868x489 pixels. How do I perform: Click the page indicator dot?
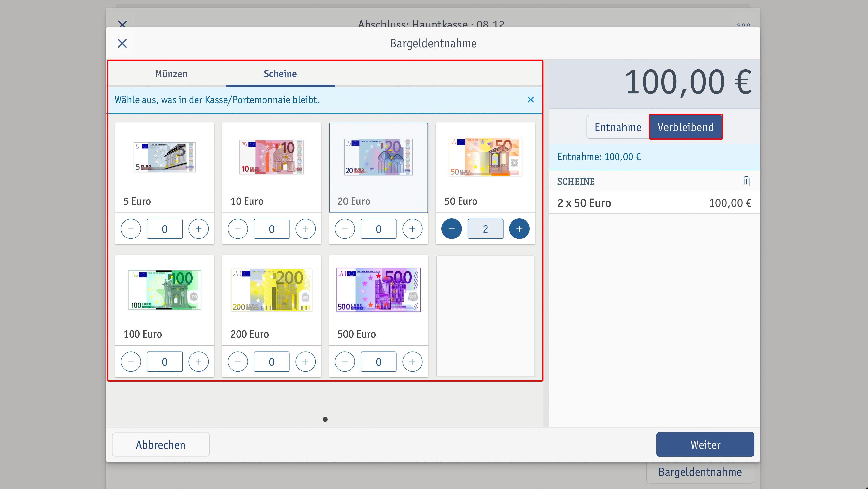pyautogui.click(x=325, y=419)
